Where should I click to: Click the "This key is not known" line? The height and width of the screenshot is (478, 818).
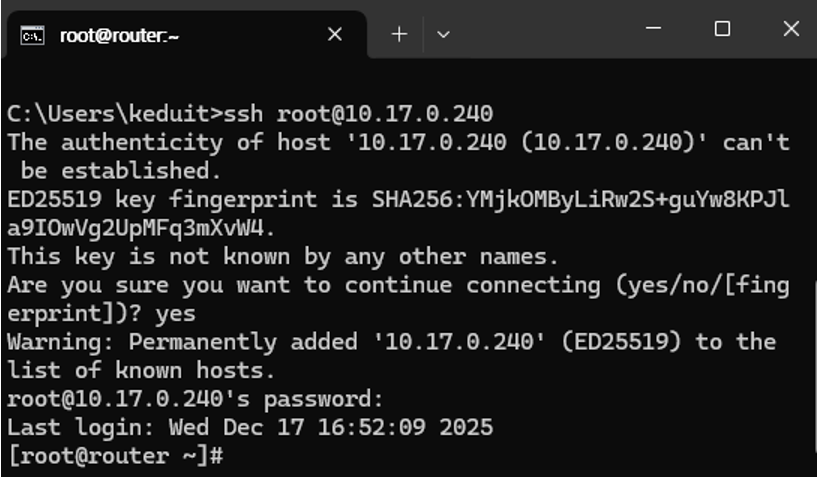(283, 256)
